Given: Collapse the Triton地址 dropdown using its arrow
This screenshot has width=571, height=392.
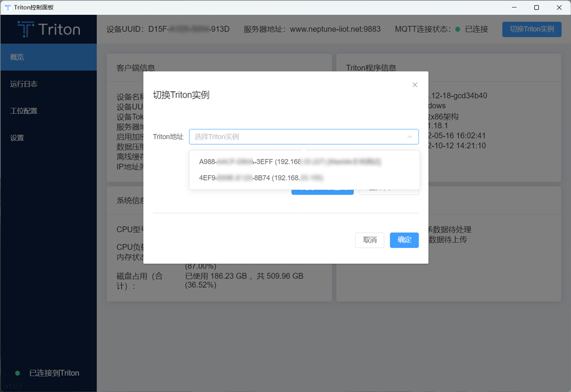Looking at the screenshot, I should [x=409, y=137].
